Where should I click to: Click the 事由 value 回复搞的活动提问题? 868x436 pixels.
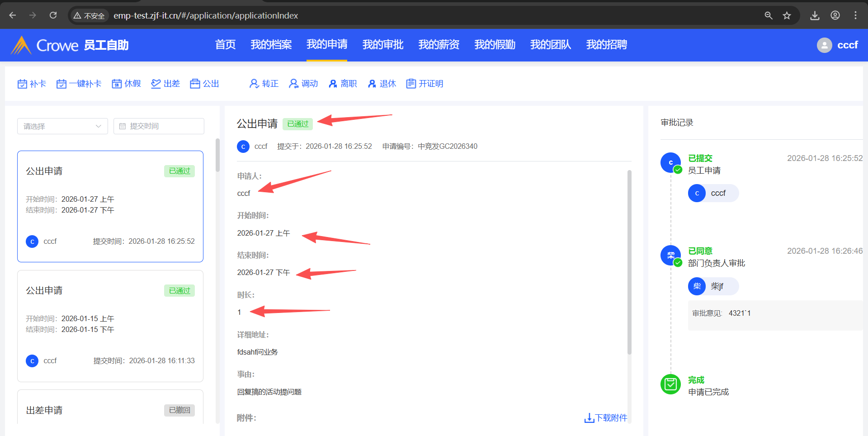(269, 392)
